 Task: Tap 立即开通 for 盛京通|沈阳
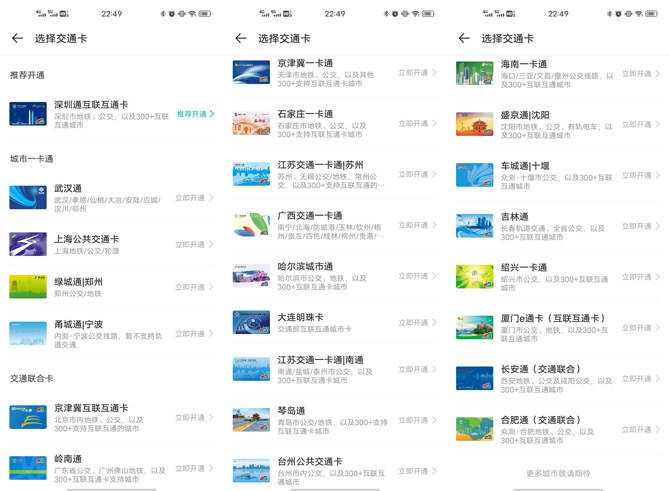coord(641,124)
